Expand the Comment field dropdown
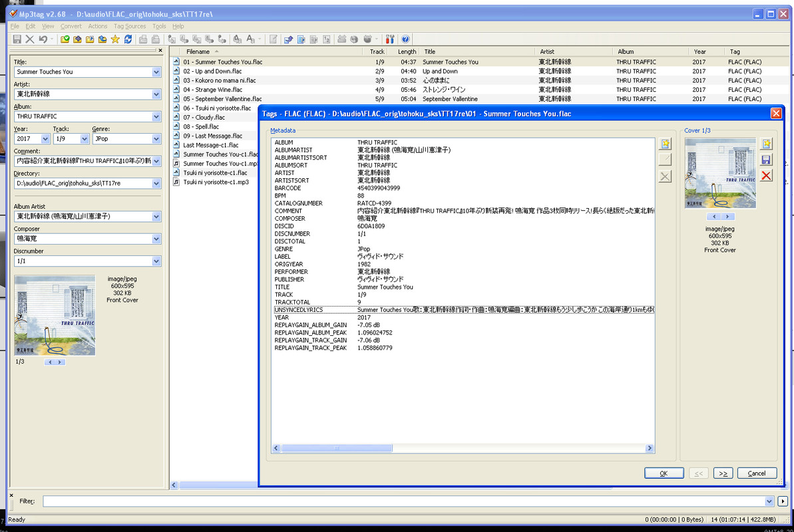Viewport: 794px width, 532px height. pos(156,161)
